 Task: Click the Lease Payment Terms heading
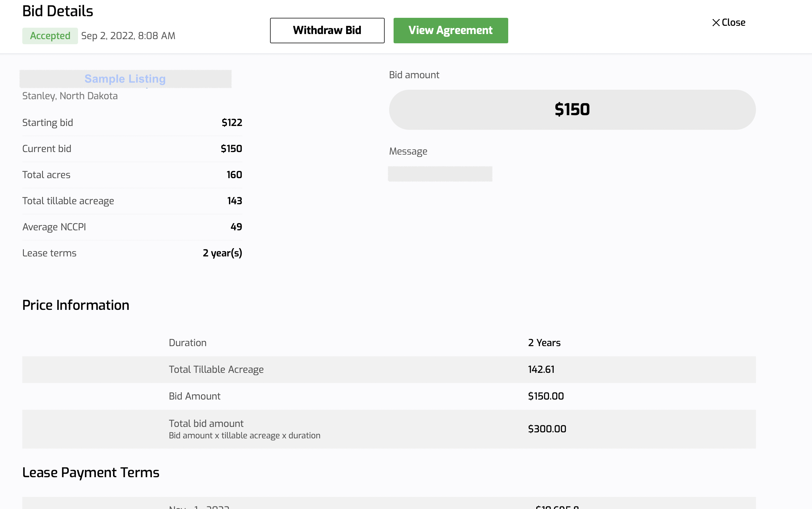tap(91, 472)
